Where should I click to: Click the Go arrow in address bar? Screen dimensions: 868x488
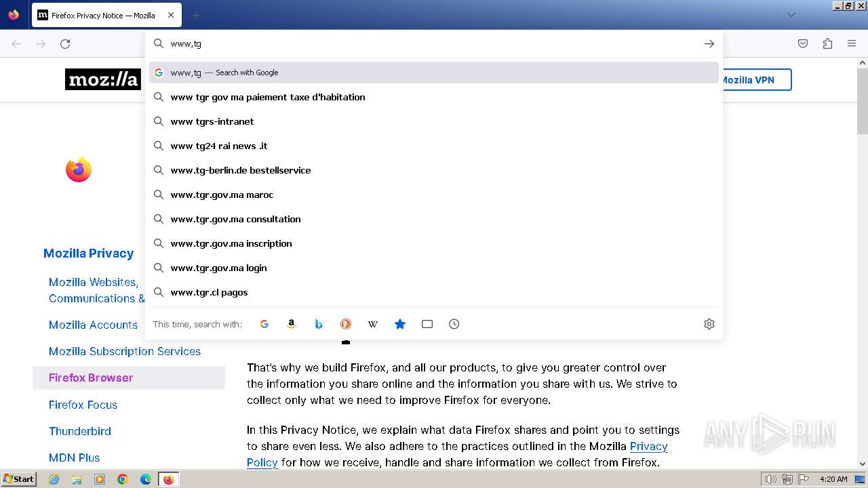tap(709, 43)
